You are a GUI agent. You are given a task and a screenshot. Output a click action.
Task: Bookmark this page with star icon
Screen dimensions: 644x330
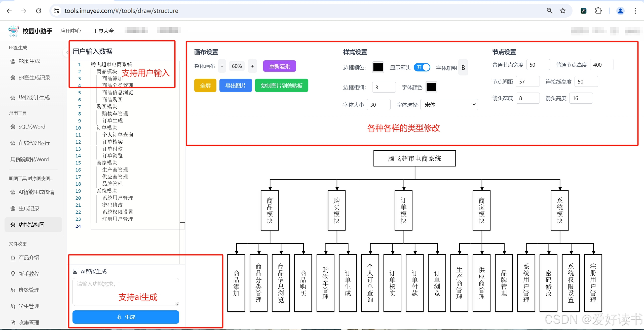[563, 11]
